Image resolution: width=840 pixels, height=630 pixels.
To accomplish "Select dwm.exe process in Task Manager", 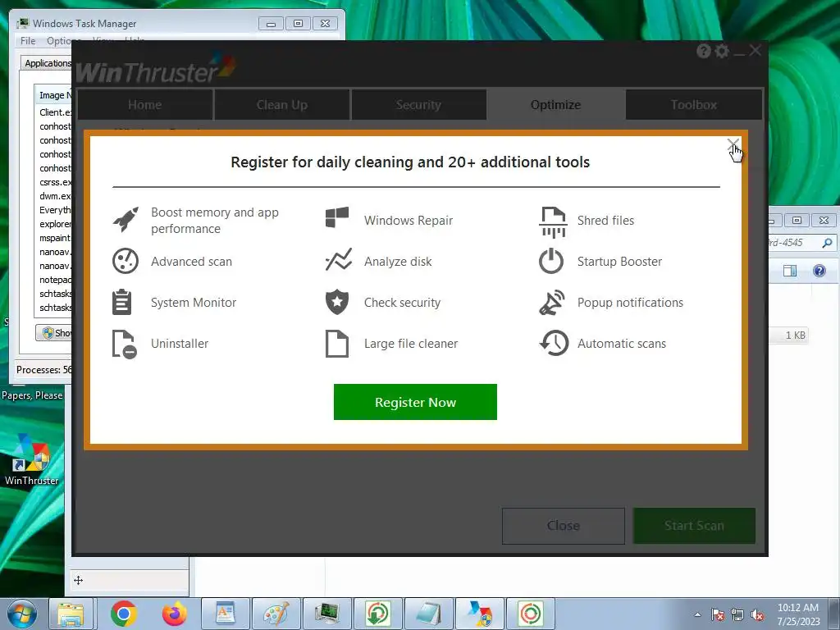I will pyautogui.click(x=54, y=196).
